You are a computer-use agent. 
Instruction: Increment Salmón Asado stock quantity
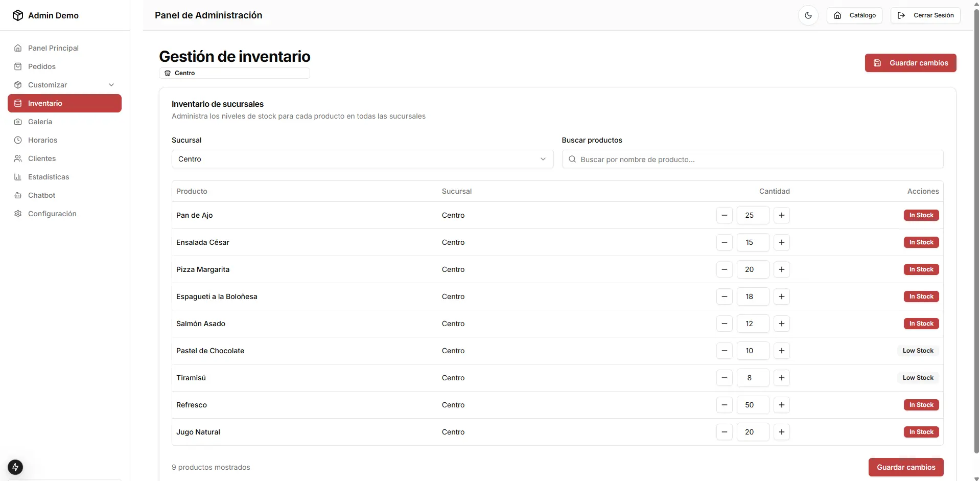point(781,324)
